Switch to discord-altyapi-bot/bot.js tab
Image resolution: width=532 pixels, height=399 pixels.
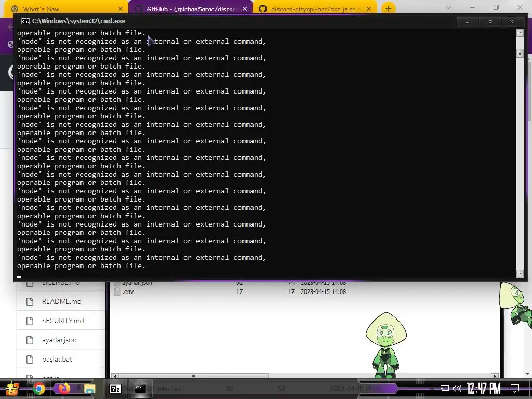point(315,9)
